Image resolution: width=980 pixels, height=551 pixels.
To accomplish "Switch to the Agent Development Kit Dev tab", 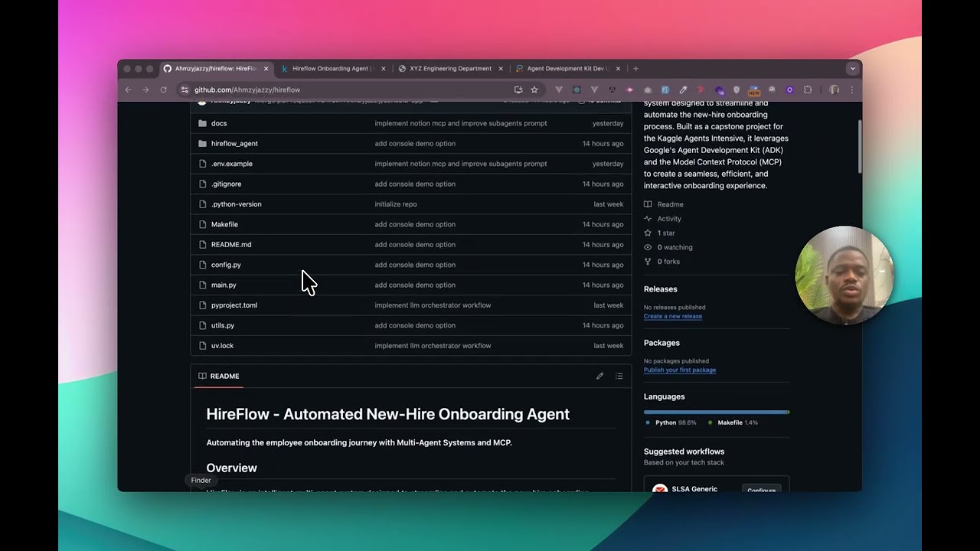I will (x=567, y=68).
